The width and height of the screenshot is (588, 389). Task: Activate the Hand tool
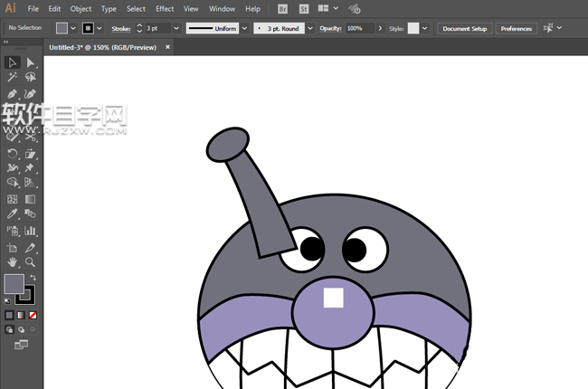click(x=13, y=261)
